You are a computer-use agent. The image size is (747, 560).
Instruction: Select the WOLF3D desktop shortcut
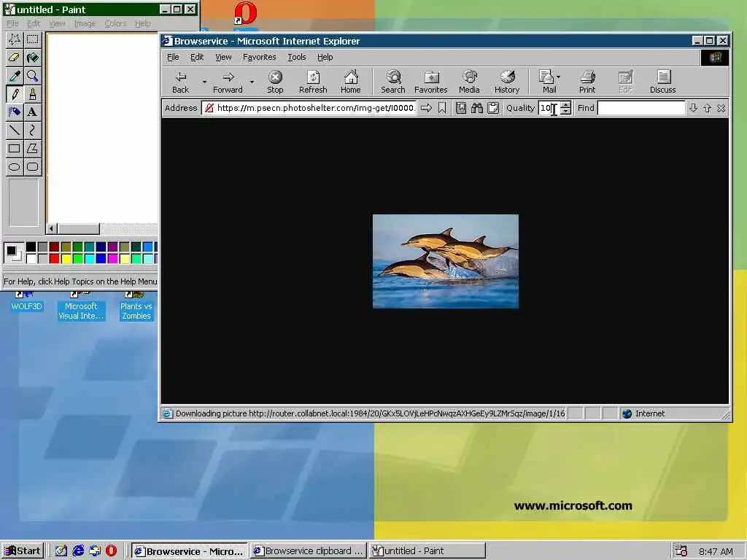click(x=27, y=302)
